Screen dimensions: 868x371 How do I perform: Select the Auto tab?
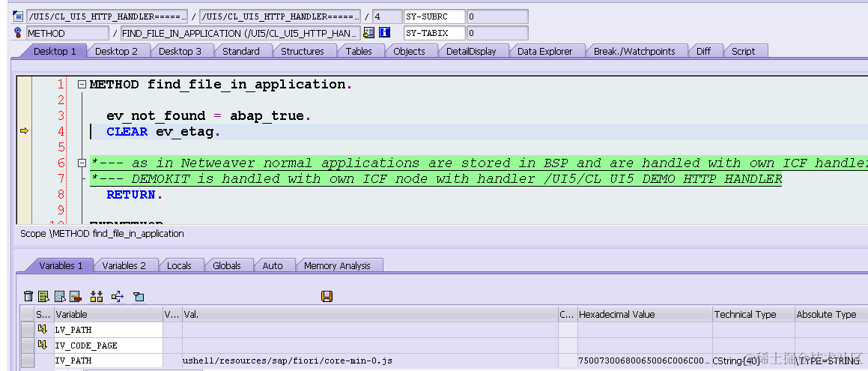click(273, 265)
